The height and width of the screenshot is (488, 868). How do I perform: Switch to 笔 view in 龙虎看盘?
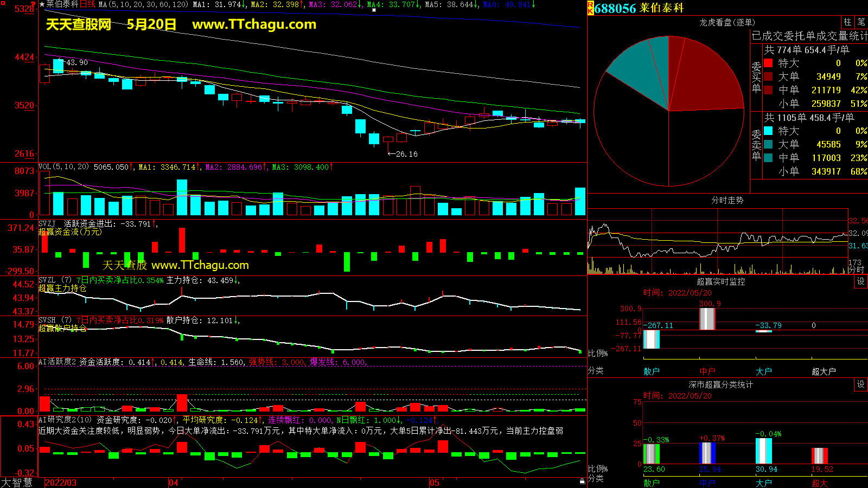pos(861,22)
